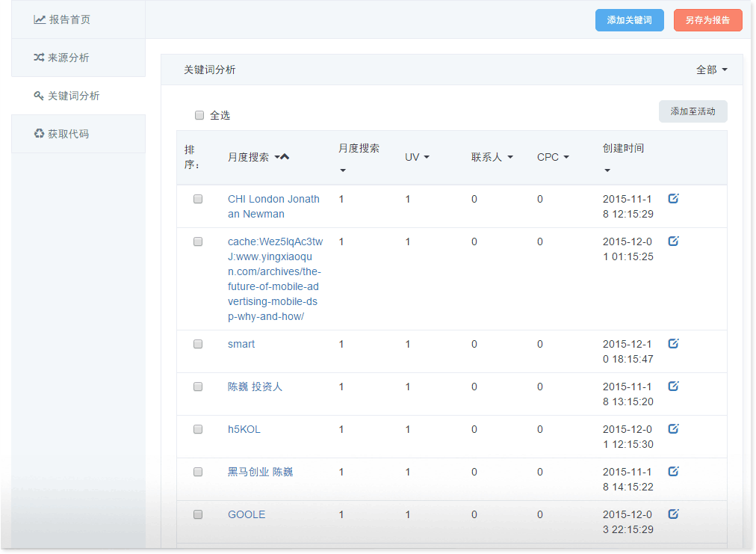The image size is (756, 554).
Task: Open 获取代码 sidebar item
Action: tap(78, 134)
